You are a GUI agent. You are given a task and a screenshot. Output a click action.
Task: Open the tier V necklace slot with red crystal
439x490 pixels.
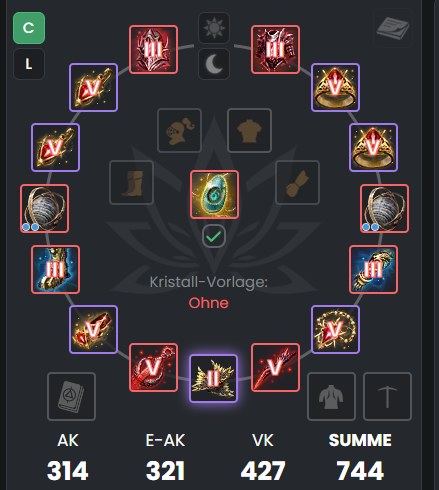click(335, 329)
